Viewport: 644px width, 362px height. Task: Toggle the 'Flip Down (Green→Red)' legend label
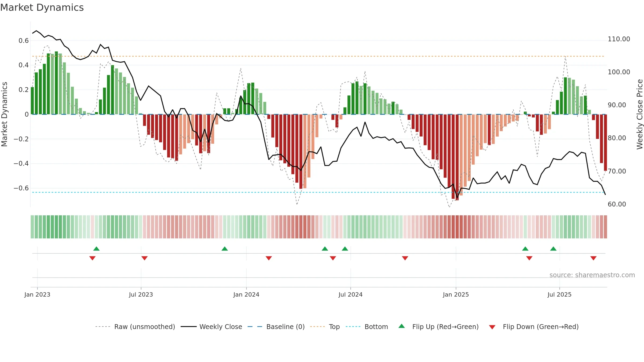[x=541, y=327]
